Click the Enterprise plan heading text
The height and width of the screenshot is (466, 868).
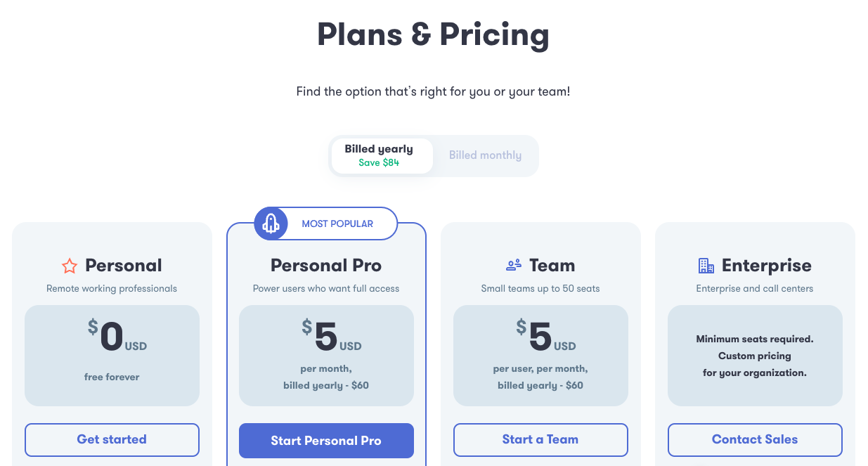pos(767,265)
